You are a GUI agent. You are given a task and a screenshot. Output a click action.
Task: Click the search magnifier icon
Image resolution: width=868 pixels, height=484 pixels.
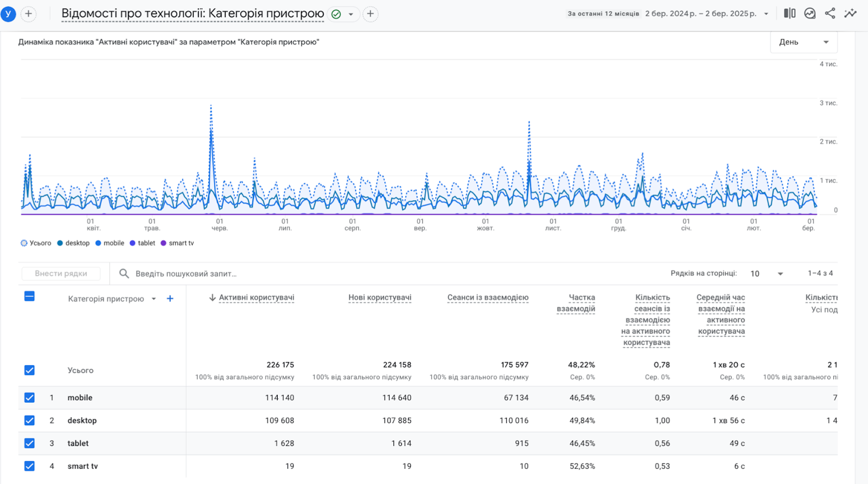[124, 274]
